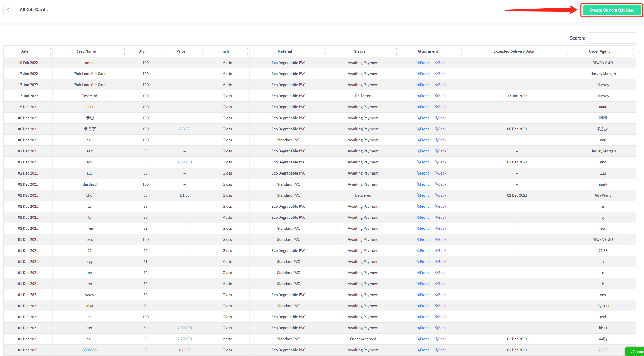This screenshot has width=644, height=356.
Task: Open Front attachment for tt card
Action: click(x=423, y=317)
